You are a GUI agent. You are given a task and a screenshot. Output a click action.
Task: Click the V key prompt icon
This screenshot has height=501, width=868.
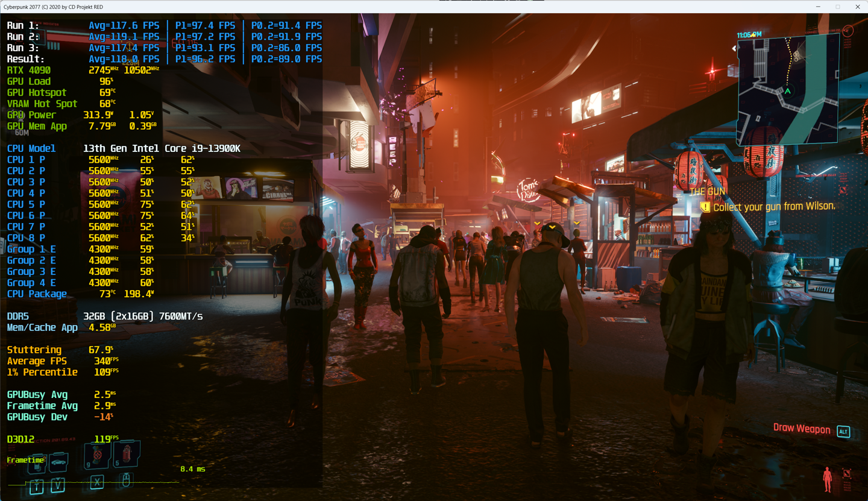tap(58, 485)
